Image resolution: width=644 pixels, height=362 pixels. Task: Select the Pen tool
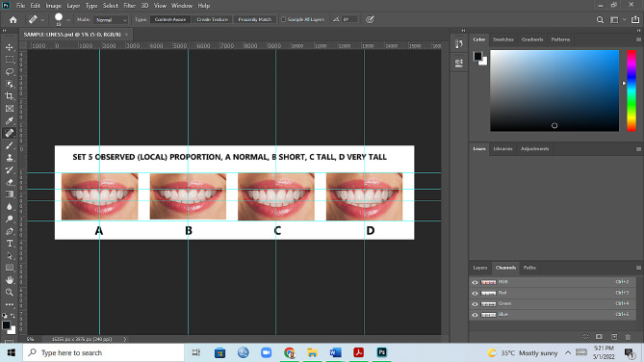pos(9,231)
